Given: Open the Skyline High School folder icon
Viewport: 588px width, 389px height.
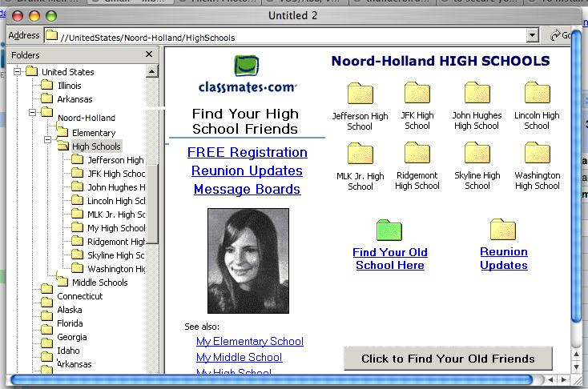Looking at the screenshot, I should click(x=477, y=153).
